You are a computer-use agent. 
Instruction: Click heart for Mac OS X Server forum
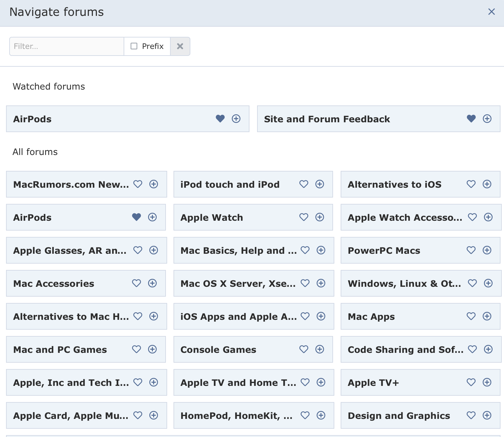305,283
